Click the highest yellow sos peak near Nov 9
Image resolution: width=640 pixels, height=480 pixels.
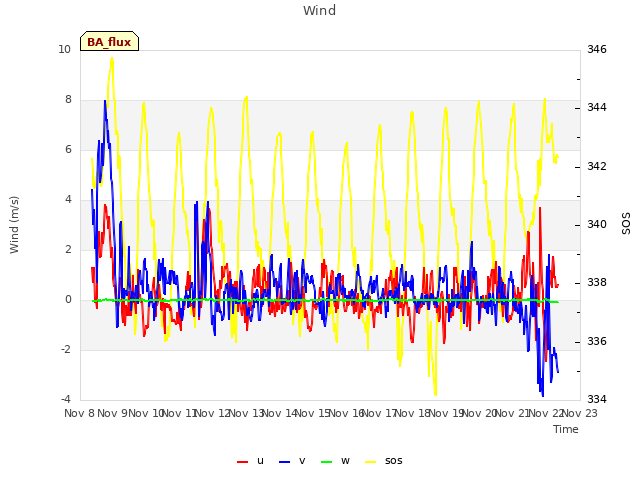tap(112, 58)
